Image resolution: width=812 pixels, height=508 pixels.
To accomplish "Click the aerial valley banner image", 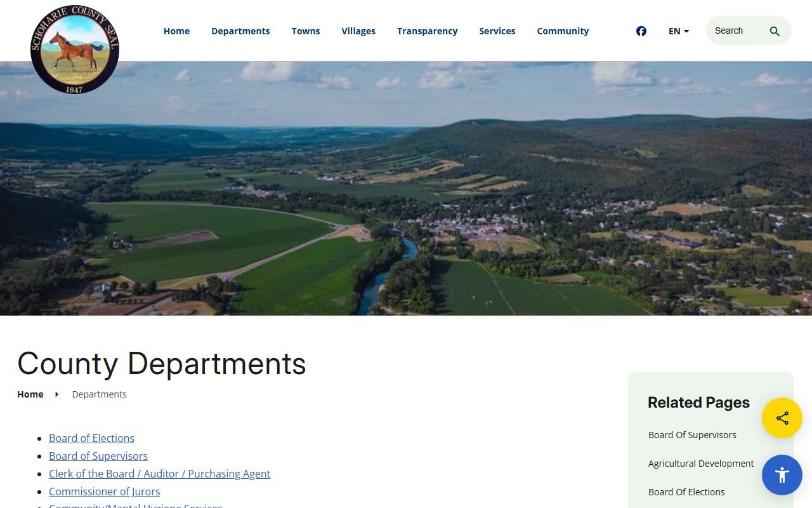I will click(406, 189).
